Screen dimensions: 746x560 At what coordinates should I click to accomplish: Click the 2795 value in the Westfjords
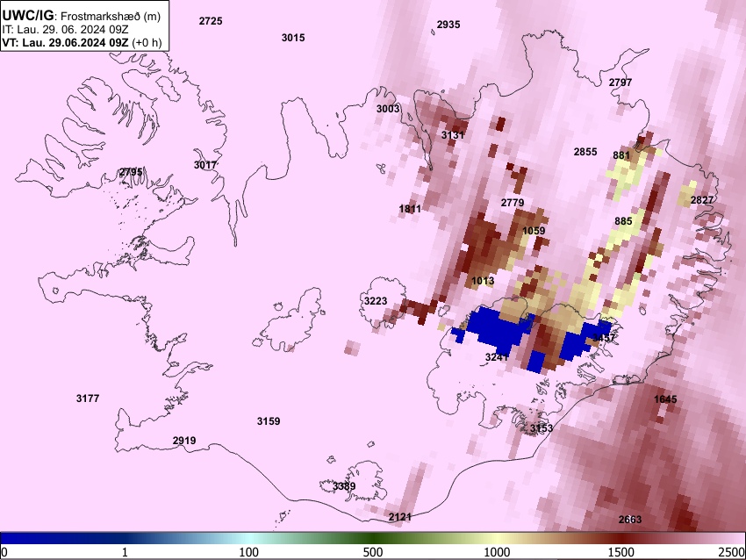click(x=131, y=172)
